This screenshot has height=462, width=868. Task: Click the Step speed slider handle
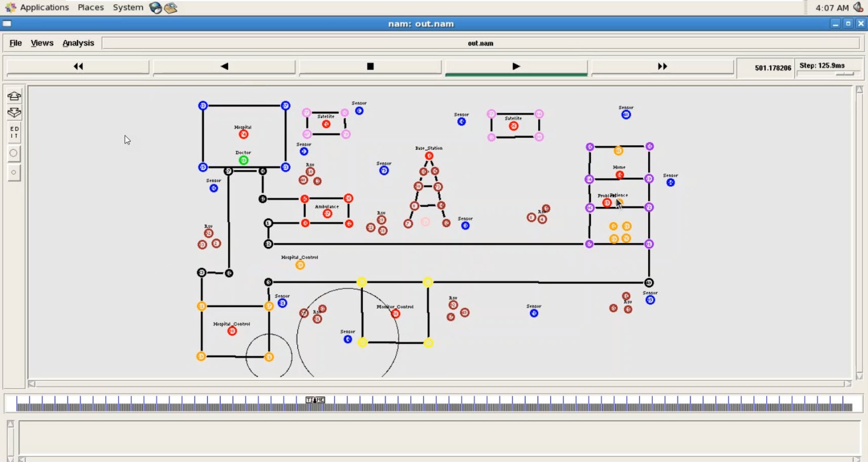click(x=845, y=74)
